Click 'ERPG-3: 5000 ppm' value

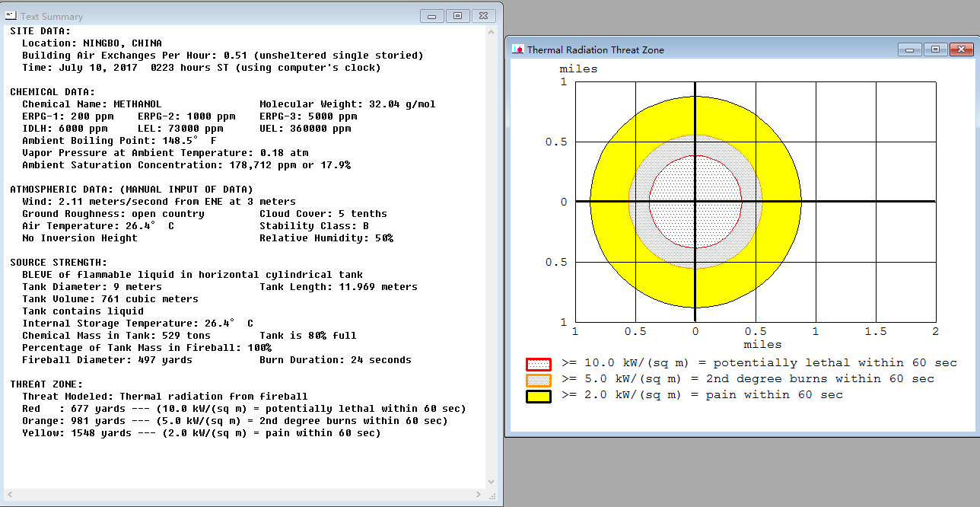(x=308, y=116)
